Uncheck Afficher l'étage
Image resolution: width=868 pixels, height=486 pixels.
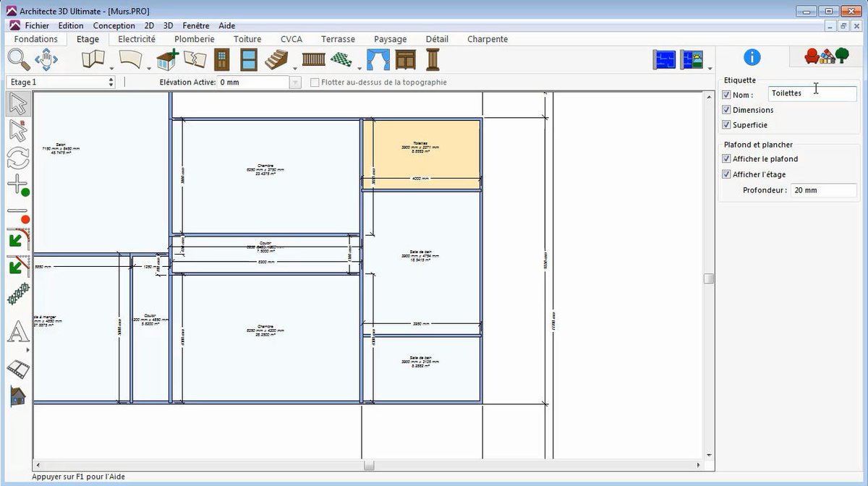(x=727, y=174)
